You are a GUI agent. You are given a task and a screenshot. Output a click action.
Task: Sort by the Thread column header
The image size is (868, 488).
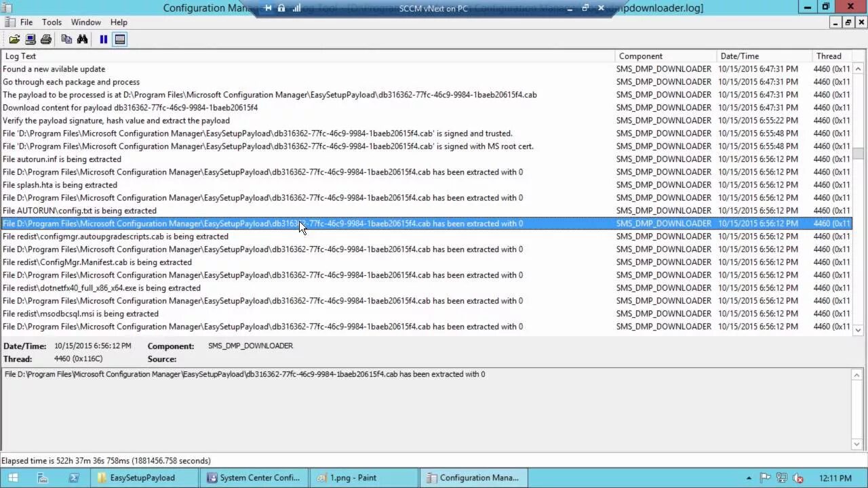(832, 56)
